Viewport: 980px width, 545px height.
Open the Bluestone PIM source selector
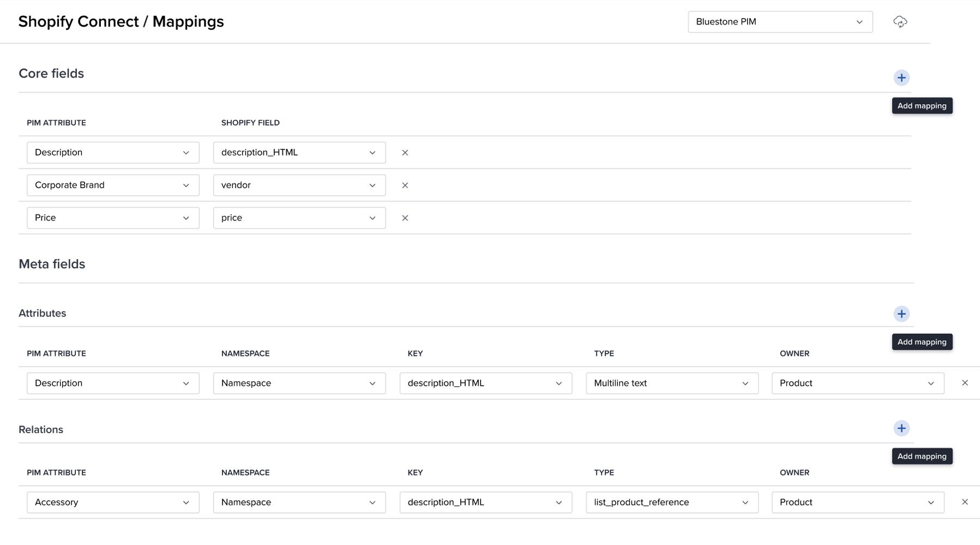tap(780, 22)
